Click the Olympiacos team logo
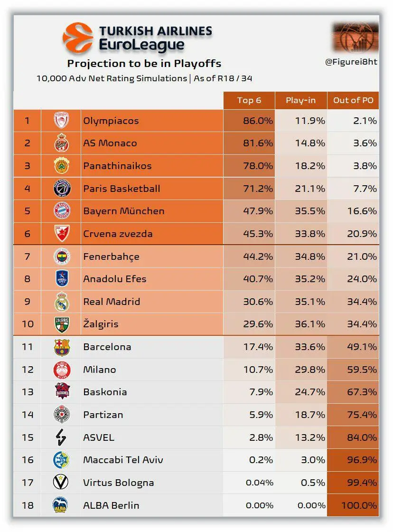This screenshot has height=532, width=393. point(61,121)
